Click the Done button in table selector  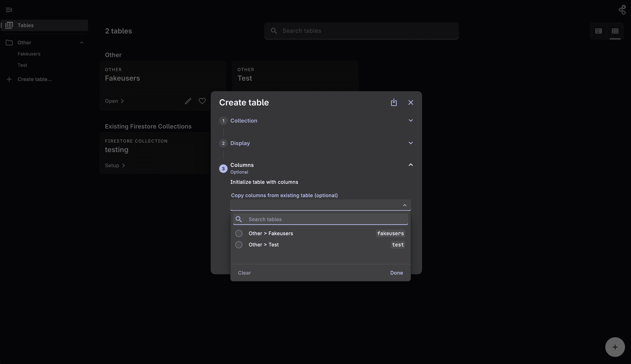[396, 273]
